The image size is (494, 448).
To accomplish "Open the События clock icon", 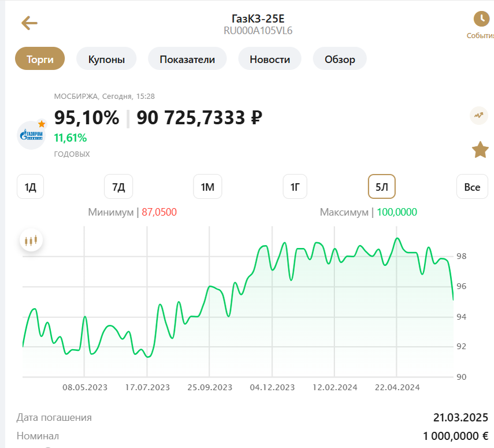I will pyautogui.click(x=481, y=19).
